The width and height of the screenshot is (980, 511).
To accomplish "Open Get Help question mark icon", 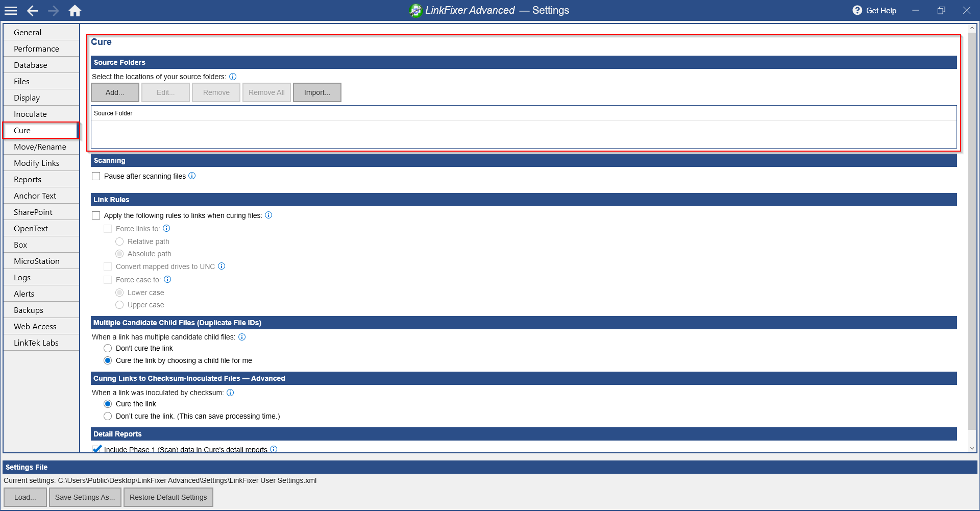I will click(857, 10).
